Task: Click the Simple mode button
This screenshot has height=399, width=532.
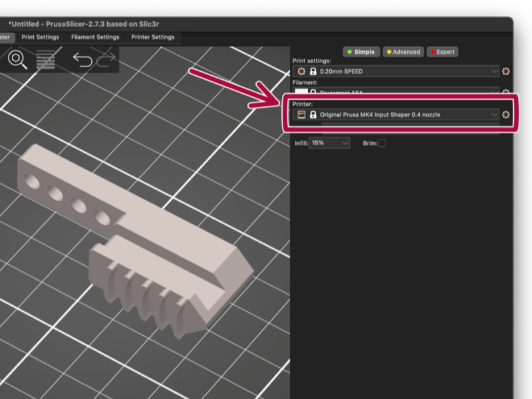Action: (x=359, y=51)
